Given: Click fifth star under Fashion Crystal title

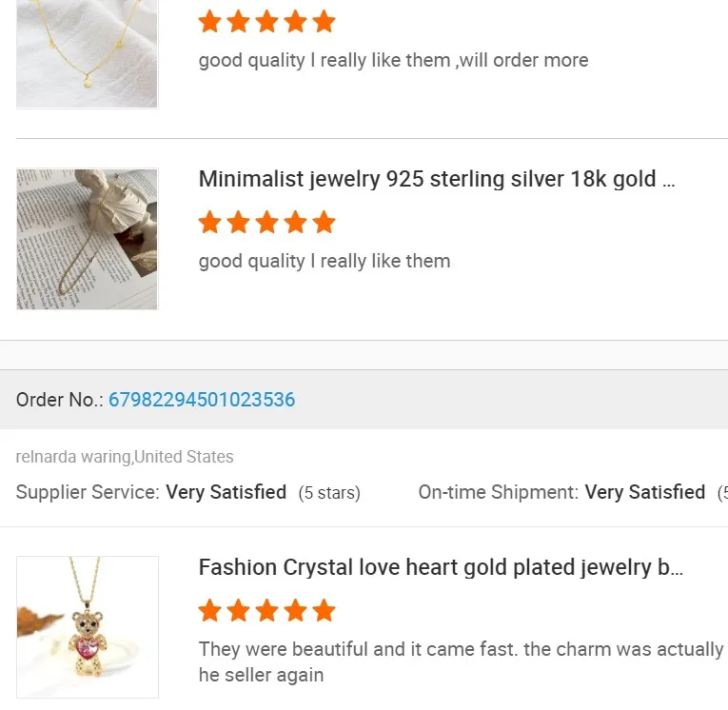Looking at the screenshot, I should click(325, 611).
